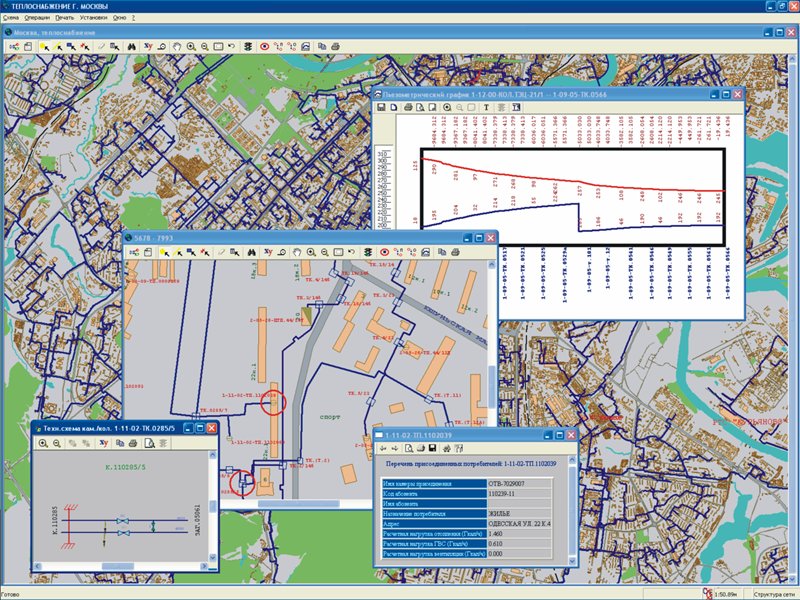Click the printer icon in main map toolbar
This screenshot has height=600, width=800.
pyautogui.click(x=337, y=46)
